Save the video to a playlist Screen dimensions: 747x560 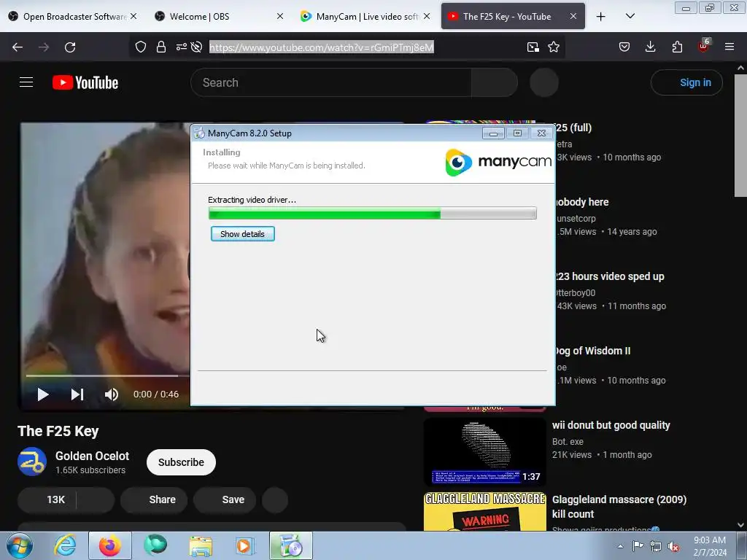pyautogui.click(x=225, y=499)
